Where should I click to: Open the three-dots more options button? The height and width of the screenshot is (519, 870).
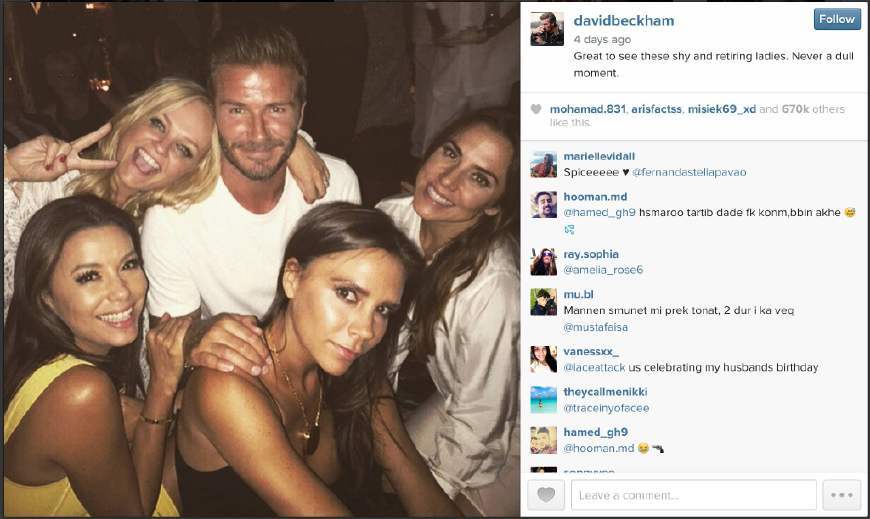[x=842, y=495]
